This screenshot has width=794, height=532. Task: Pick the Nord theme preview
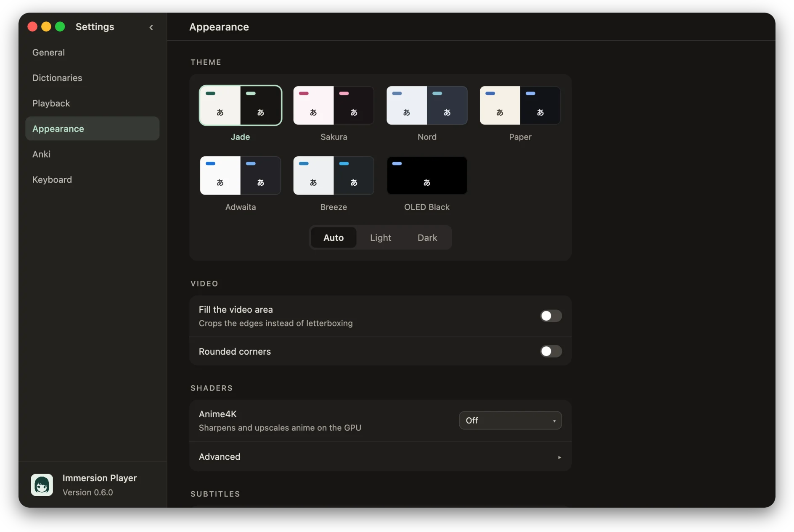coord(427,105)
